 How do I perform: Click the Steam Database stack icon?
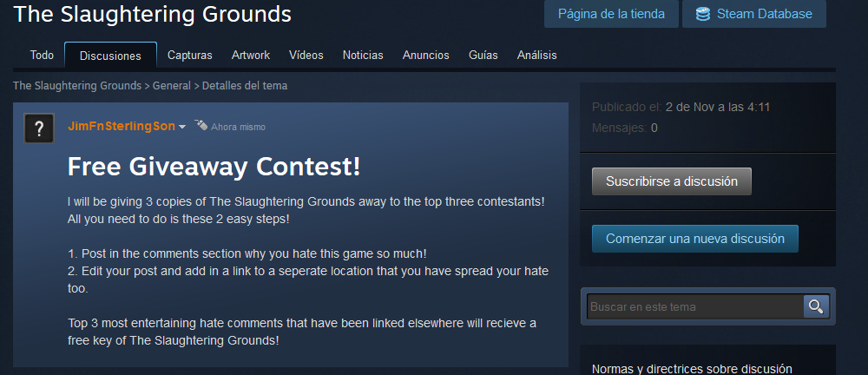(702, 14)
